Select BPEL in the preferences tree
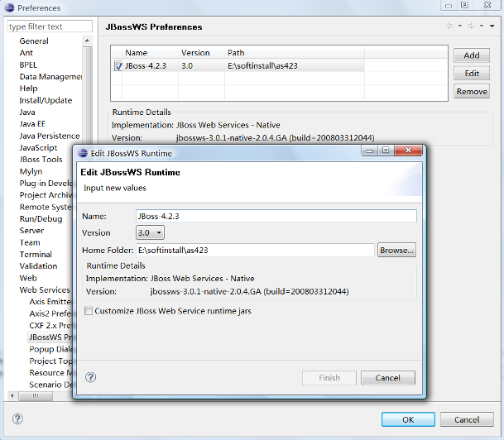Image resolution: width=504 pixels, height=440 pixels. [x=28, y=65]
